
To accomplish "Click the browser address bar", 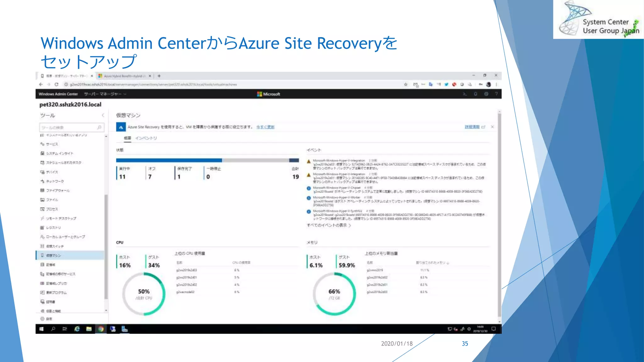I will click(233, 85).
